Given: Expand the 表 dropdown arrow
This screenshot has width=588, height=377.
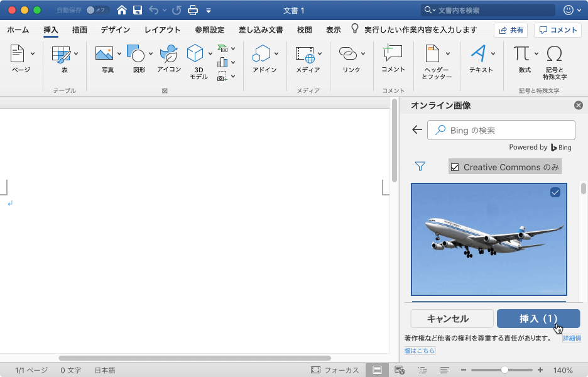Looking at the screenshot, I should point(76,53).
